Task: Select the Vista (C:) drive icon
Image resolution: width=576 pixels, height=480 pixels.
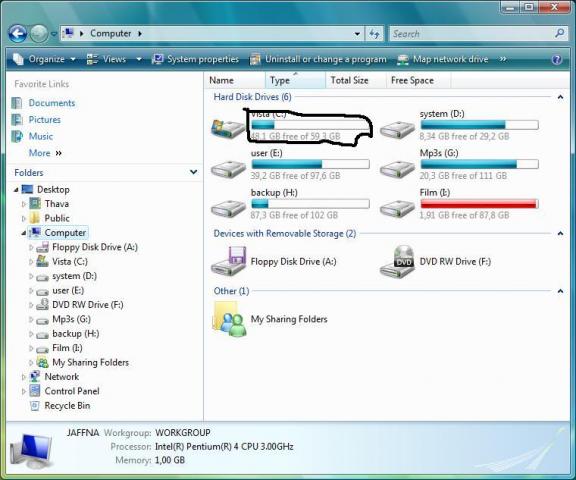Action: 228,128
